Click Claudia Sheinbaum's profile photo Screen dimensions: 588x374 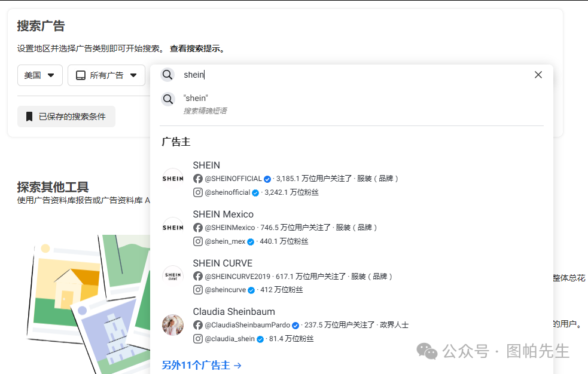pos(173,325)
